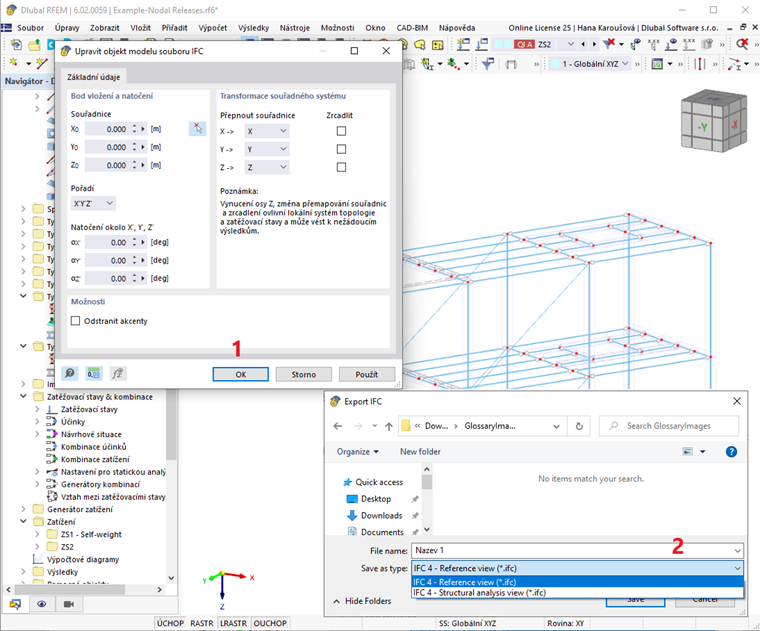The height and width of the screenshot is (631, 760).
Task: Click the yellow cloud-shape selection icon
Action: tap(420, 45)
